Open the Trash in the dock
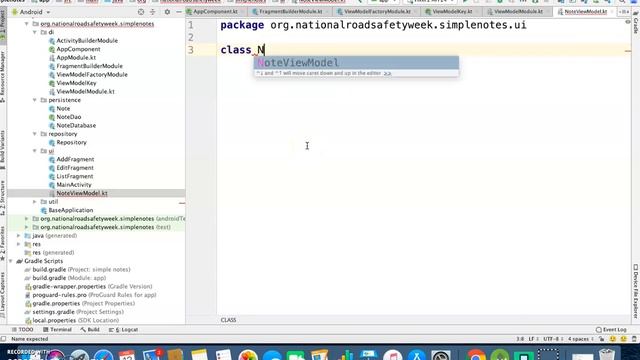 tap(607, 355)
